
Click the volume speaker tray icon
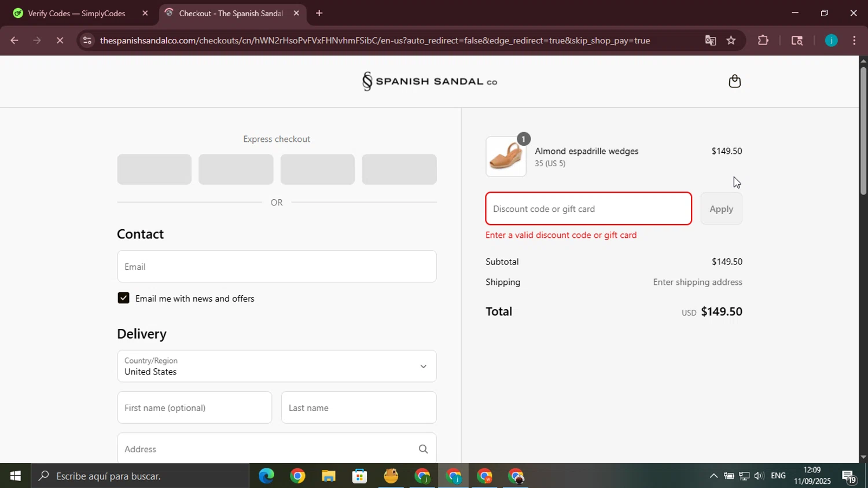point(759,476)
